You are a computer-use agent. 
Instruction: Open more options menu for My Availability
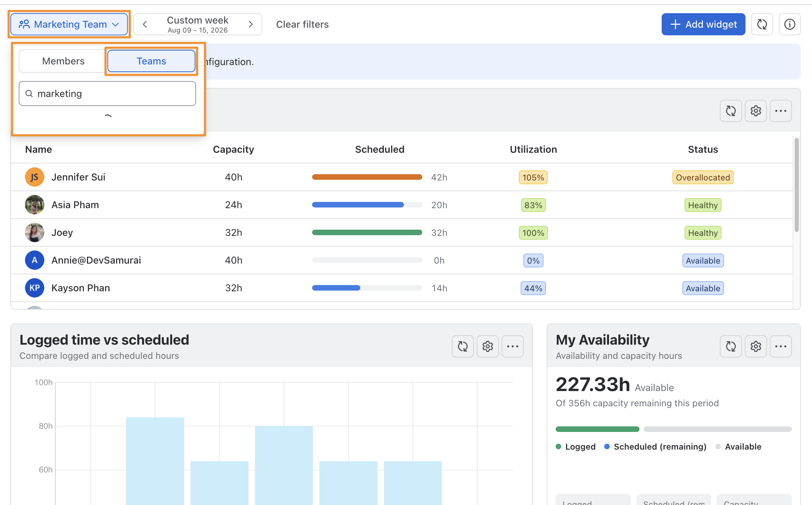tap(780, 346)
